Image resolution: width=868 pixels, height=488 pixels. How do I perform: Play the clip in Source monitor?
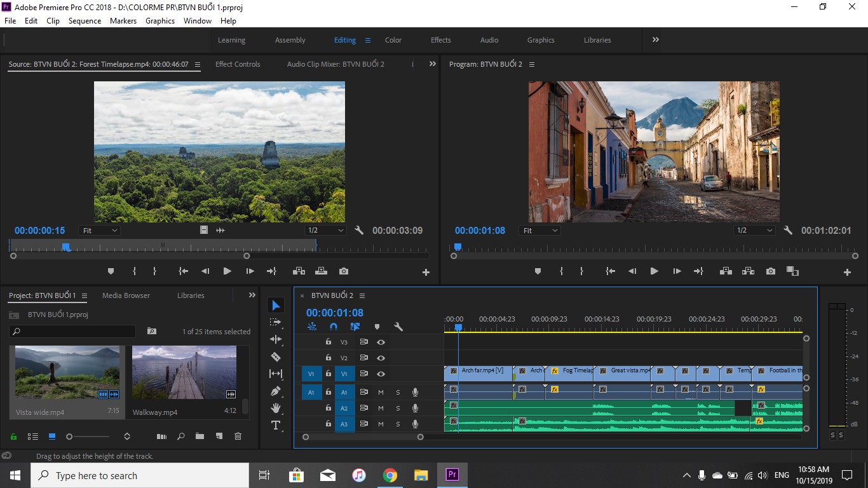pos(227,271)
